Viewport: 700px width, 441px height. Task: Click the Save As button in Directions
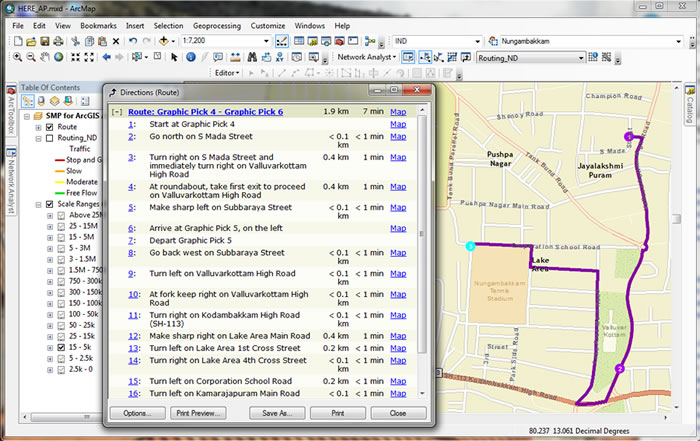tap(276, 412)
